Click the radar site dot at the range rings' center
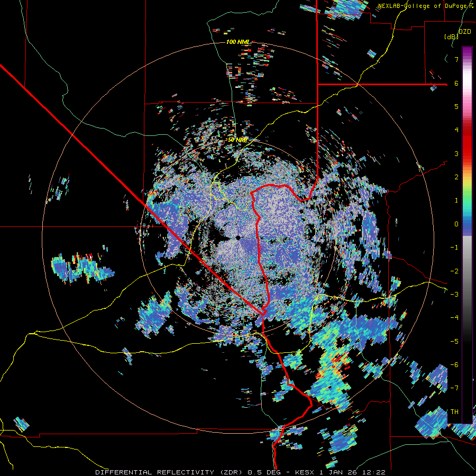The width and height of the screenshot is (476, 476). tap(238, 237)
